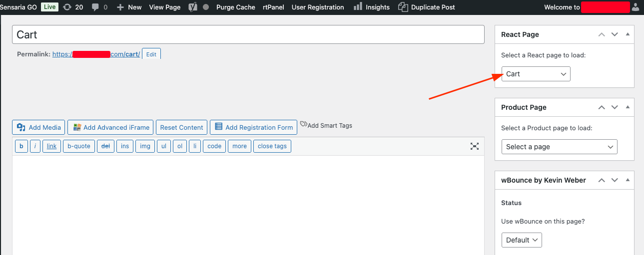Click the Yoast SEO icon in admin bar
This screenshot has width=644, height=255.
[192, 7]
